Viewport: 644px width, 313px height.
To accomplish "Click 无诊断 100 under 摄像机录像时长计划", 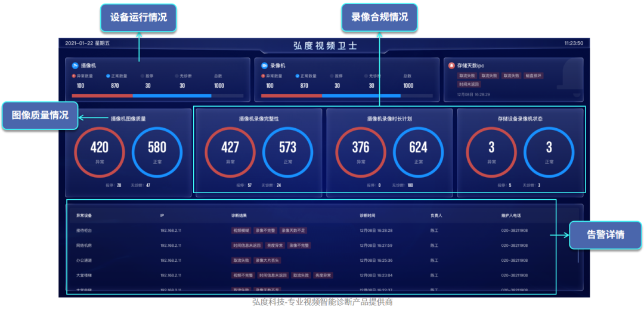I will pos(402,185).
